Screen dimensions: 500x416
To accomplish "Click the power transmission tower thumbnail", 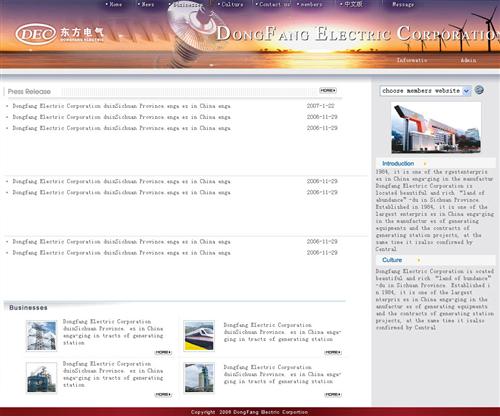I will (41, 336).
